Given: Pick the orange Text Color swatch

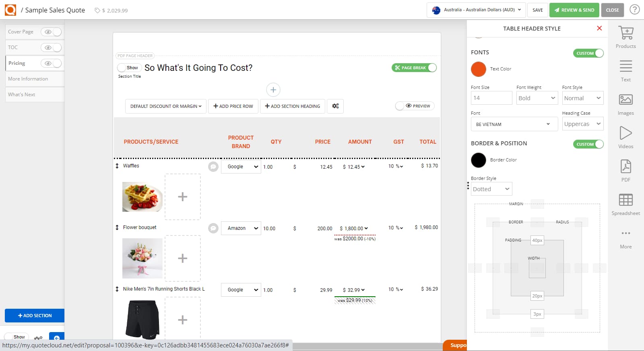Looking at the screenshot, I should pos(479,69).
